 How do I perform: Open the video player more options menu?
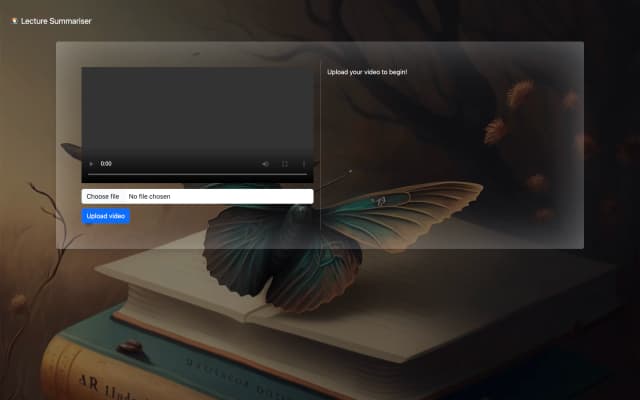304,164
